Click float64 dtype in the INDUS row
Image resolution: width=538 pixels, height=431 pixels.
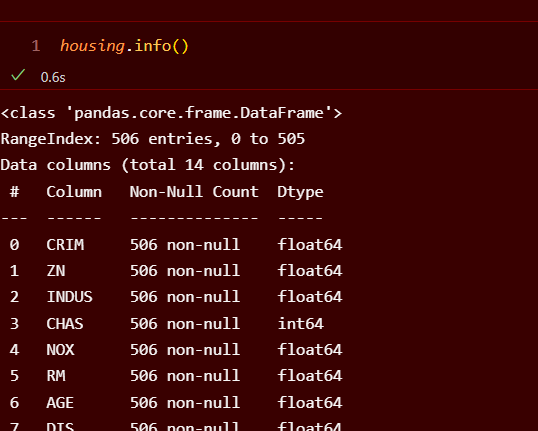pyautogui.click(x=310, y=297)
